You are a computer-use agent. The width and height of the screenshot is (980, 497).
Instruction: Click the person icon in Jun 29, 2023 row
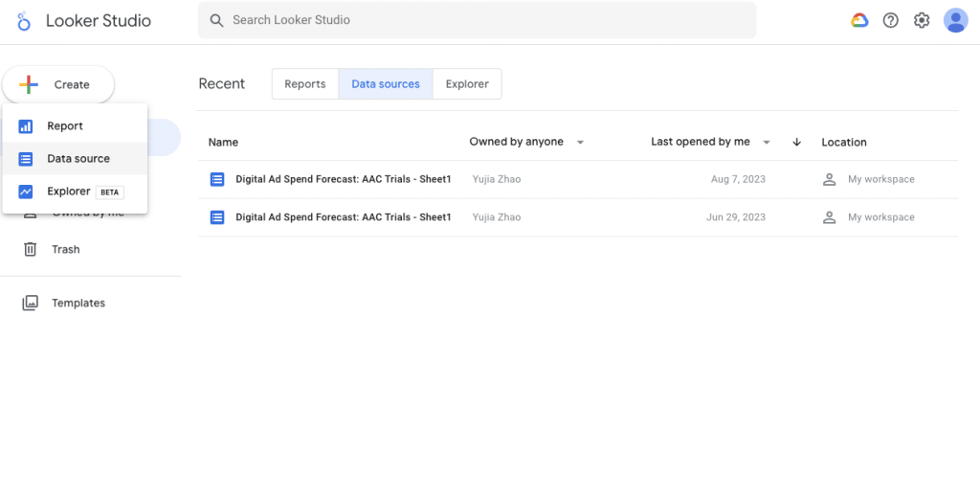tap(830, 217)
